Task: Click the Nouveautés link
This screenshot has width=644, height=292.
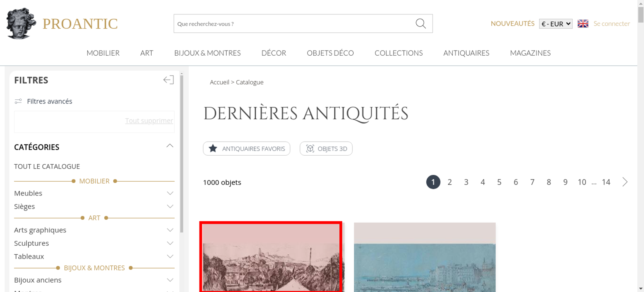Action: (512, 24)
